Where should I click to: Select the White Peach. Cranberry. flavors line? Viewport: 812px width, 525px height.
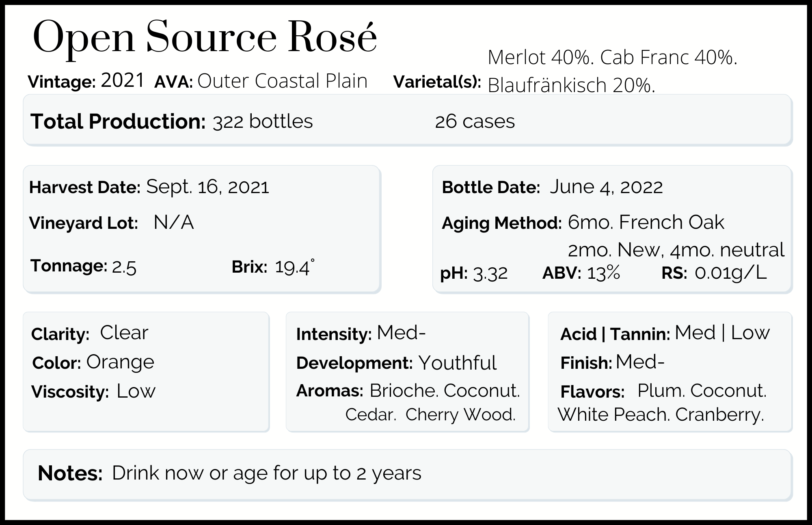point(661,415)
